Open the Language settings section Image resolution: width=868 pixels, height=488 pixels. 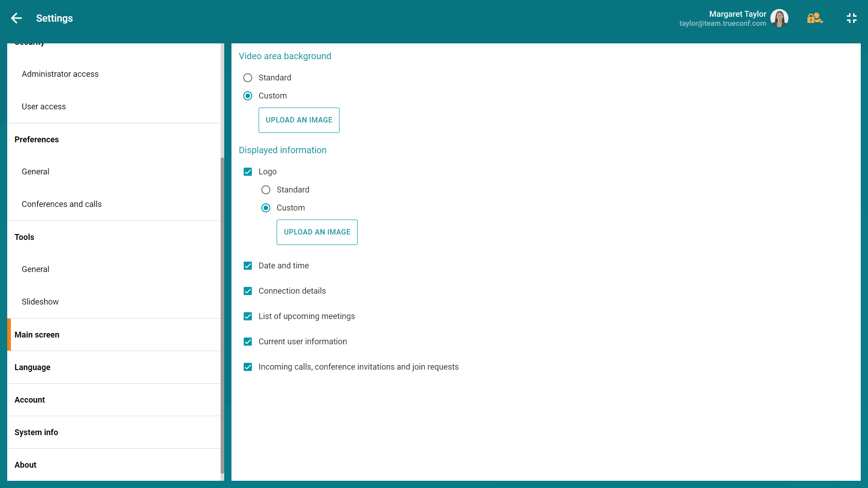[33, 367]
